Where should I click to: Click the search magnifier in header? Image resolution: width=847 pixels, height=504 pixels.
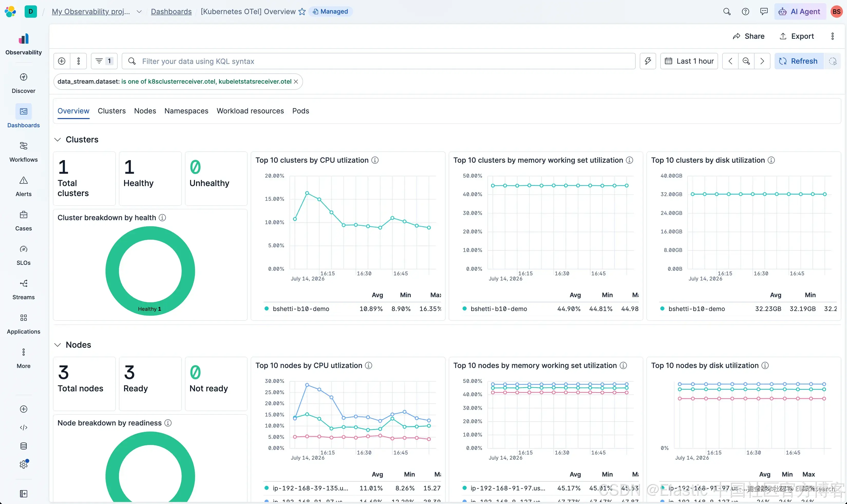pos(727,12)
